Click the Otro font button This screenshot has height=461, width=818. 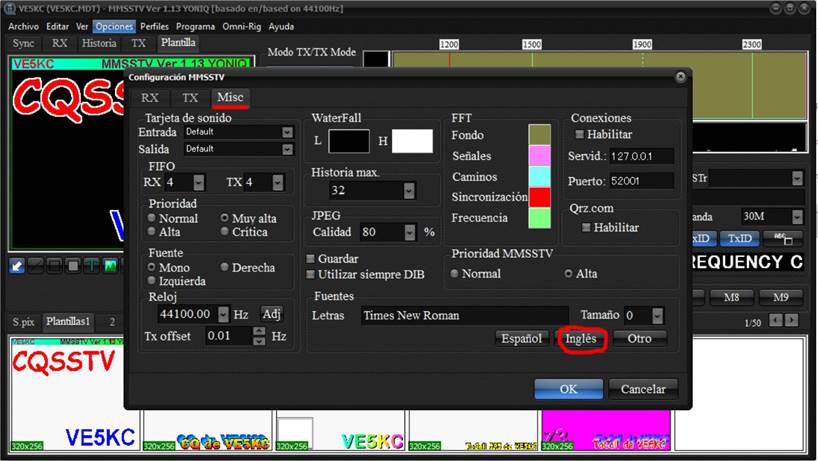pos(640,338)
